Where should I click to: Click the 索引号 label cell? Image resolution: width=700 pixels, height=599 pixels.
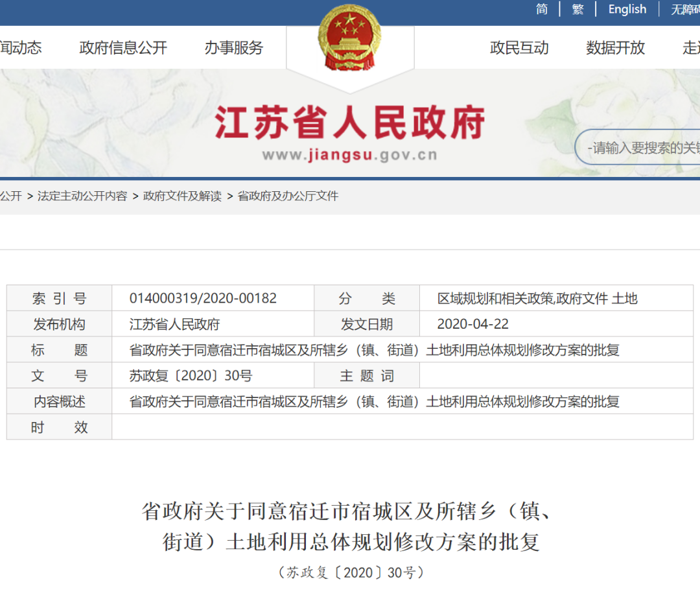click(60, 298)
